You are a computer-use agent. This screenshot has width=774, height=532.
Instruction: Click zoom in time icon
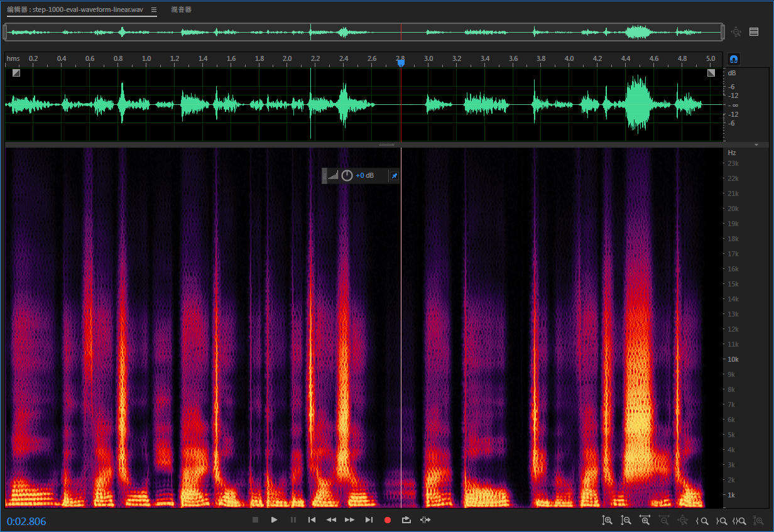pyautogui.click(x=645, y=520)
